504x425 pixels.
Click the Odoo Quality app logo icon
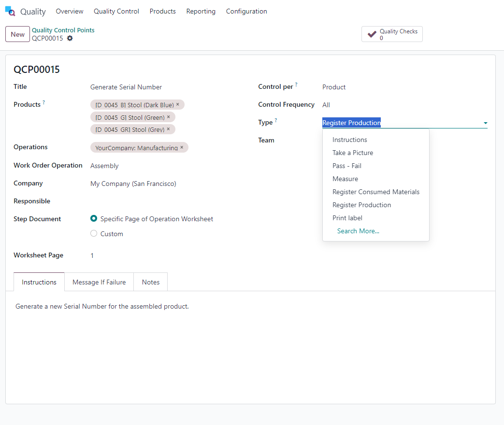coord(10,11)
